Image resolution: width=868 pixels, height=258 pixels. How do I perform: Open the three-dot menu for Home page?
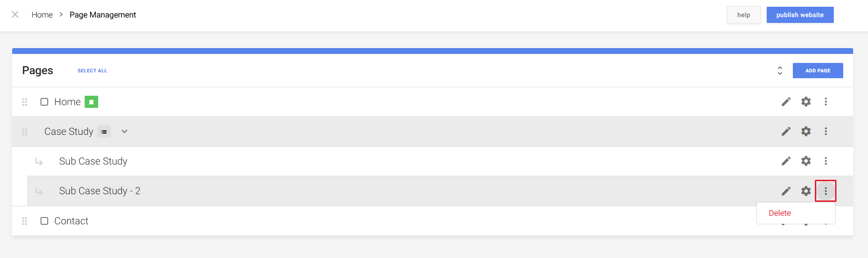coord(826,102)
